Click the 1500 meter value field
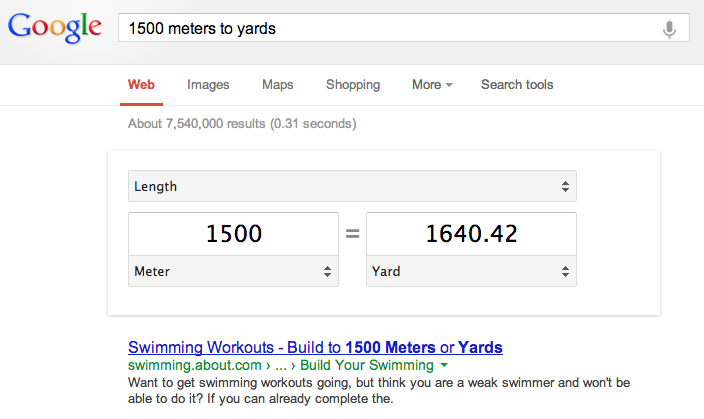Screen dimensions: 704x419 click(233, 234)
